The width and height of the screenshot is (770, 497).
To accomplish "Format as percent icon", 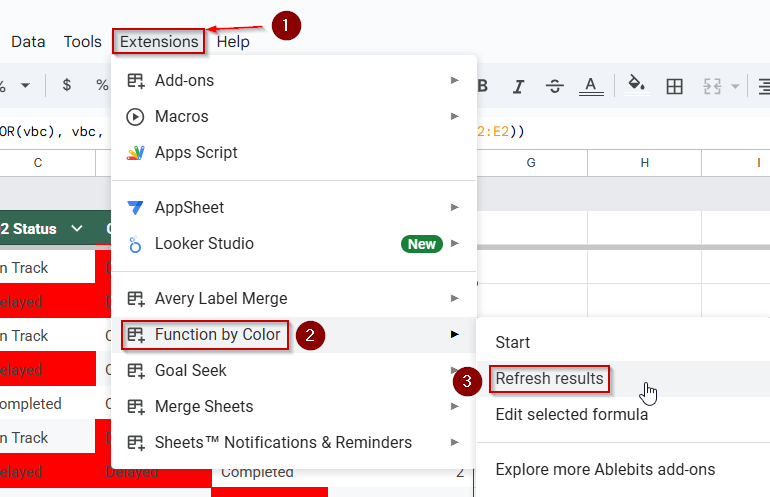I will (102, 85).
